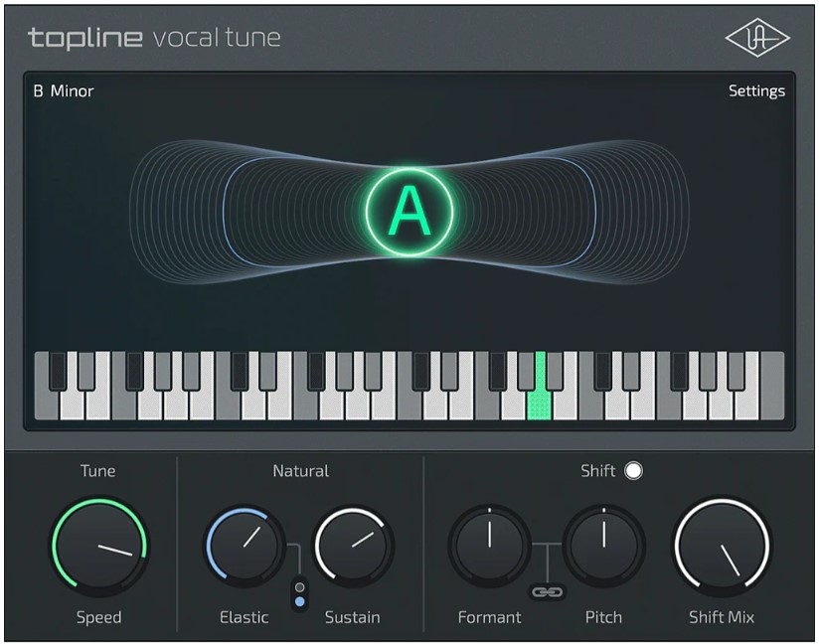Click the Formant label
The image size is (820, 644).
[x=489, y=617]
